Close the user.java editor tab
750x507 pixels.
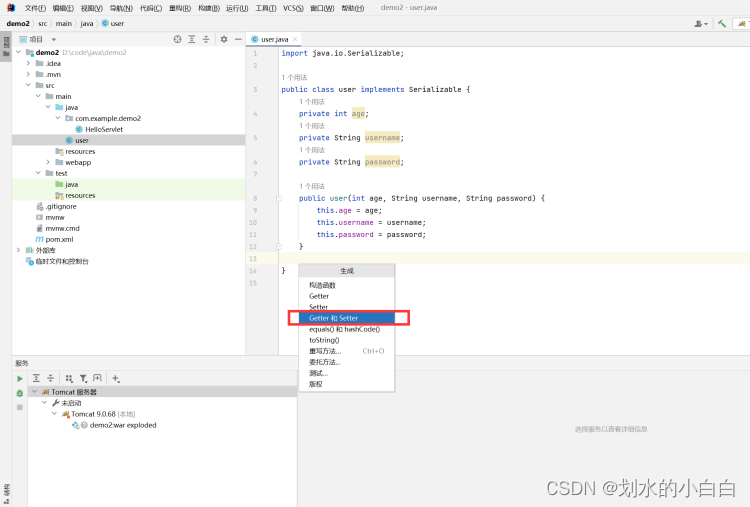[x=295, y=39]
